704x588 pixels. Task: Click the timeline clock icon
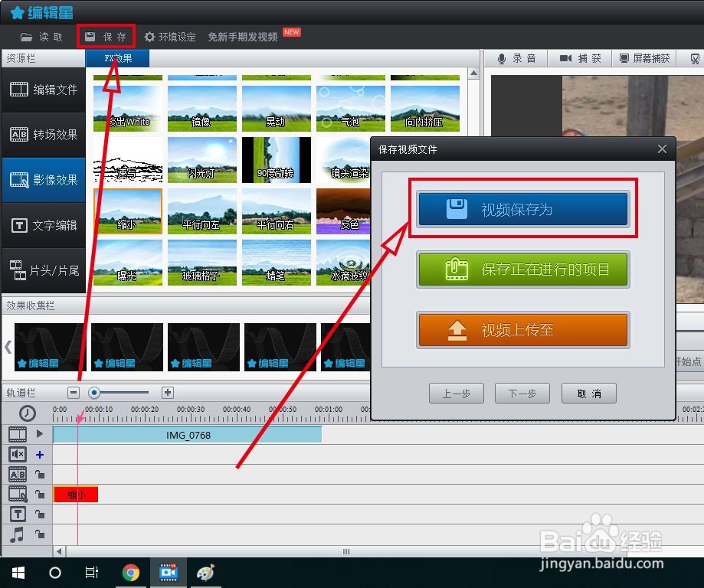point(27,413)
